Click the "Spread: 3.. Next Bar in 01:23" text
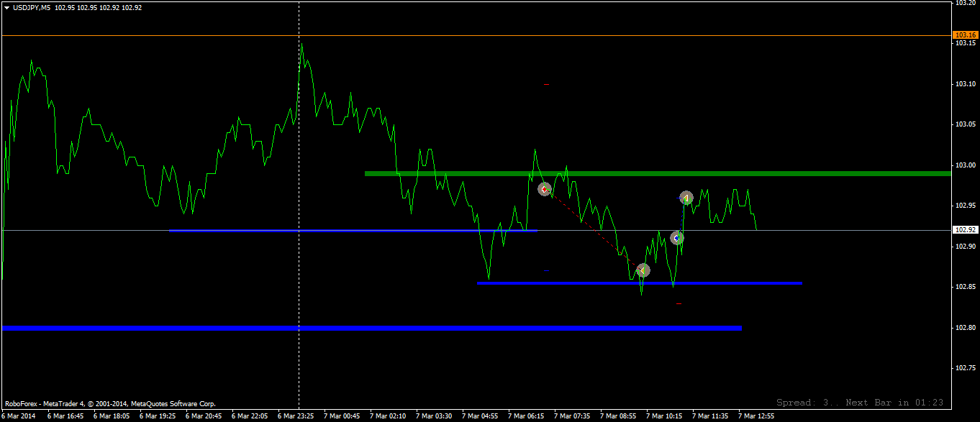Viewport: 980px width, 422px height. [x=860, y=403]
